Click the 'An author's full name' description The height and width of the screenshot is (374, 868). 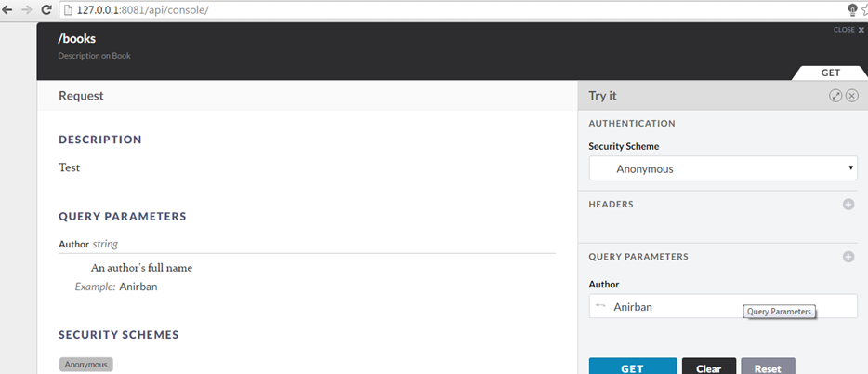[x=141, y=268]
